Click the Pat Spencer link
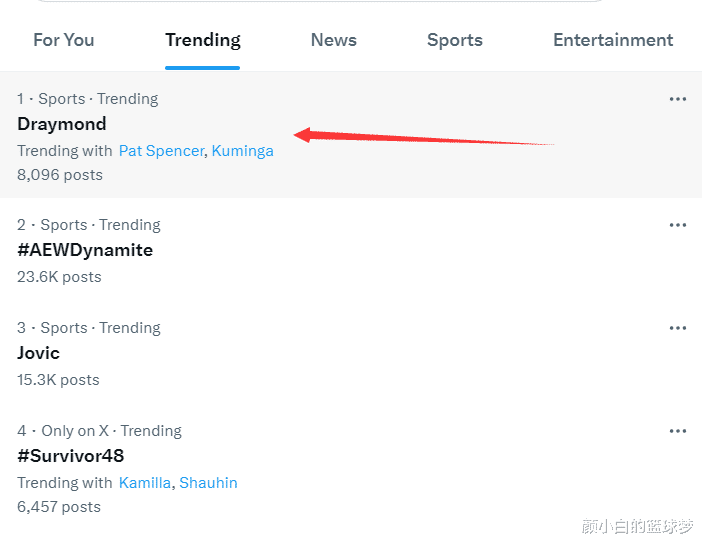 tap(162, 151)
